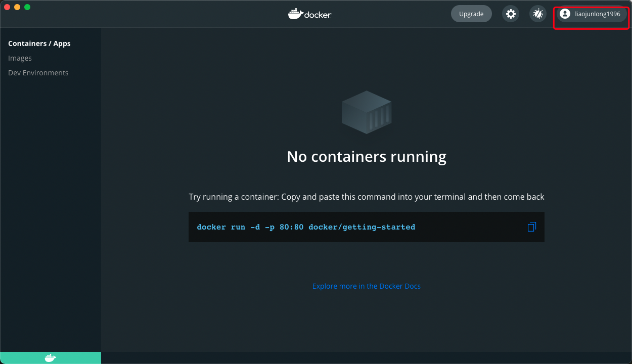Switch to the Images section
The height and width of the screenshot is (364, 632).
20,58
